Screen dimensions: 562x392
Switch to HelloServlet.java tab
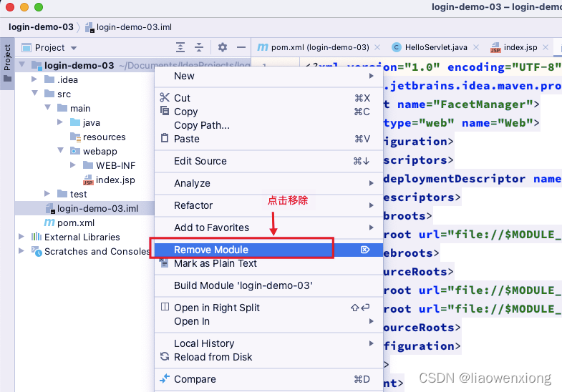pos(436,47)
